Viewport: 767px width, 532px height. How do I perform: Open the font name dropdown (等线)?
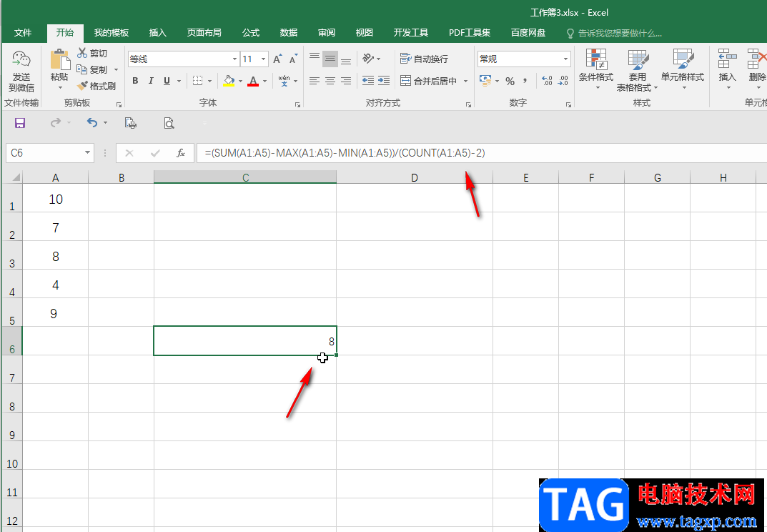coord(234,59)
